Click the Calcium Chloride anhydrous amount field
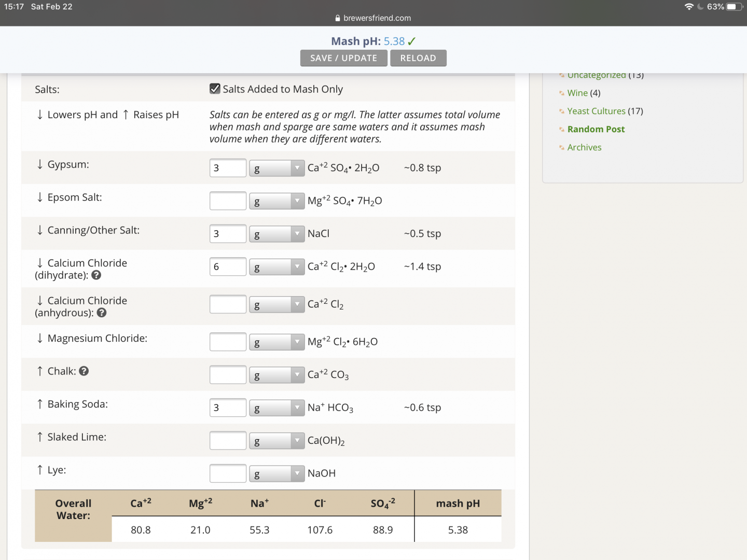The width and height of the screenshot is (747, 560). point(228,304)
